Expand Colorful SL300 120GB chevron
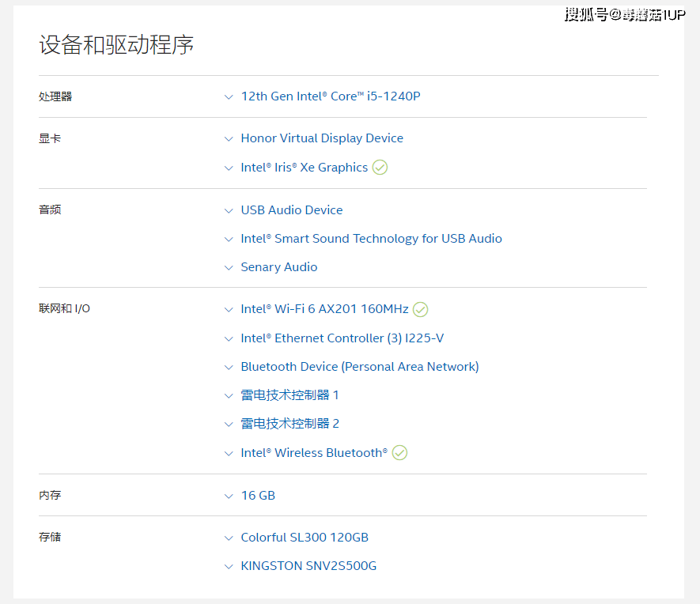The width and height of the screenshot is (700, 604). click(x=229, y=538)
